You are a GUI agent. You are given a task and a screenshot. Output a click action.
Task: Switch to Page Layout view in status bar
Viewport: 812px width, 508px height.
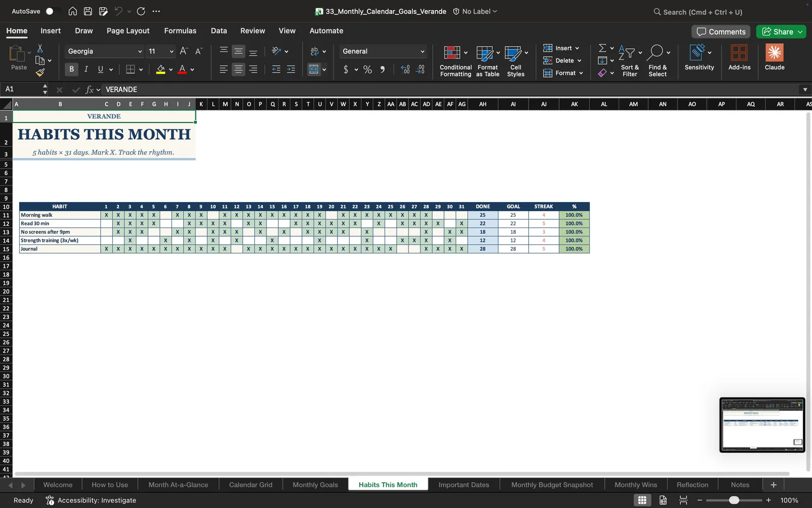click(663, 500)
